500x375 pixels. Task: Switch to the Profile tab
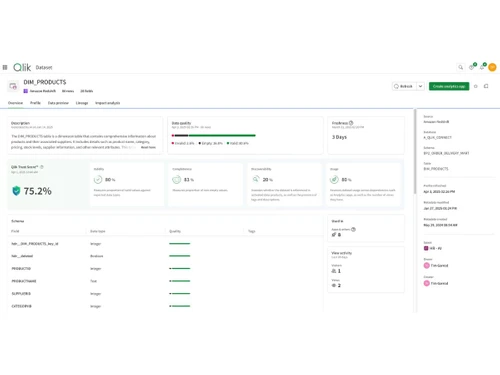(x=35, y=103)
